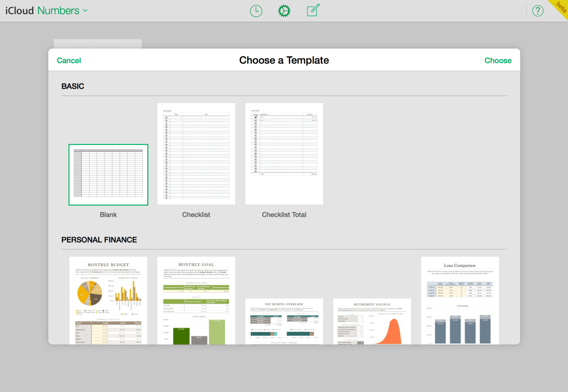Select the Checklist Total template thumbnail
The width and height of the screenshot is (568, 392).
pos(284,154)
